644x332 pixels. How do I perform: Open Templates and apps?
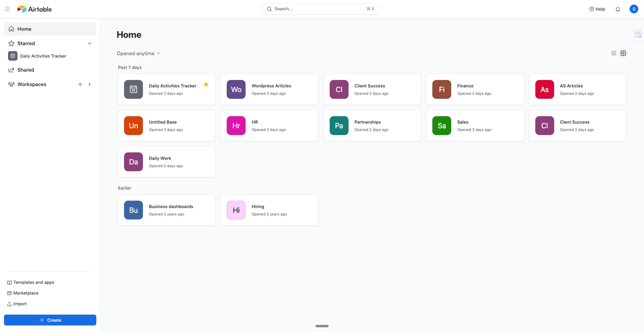(34, 282)
